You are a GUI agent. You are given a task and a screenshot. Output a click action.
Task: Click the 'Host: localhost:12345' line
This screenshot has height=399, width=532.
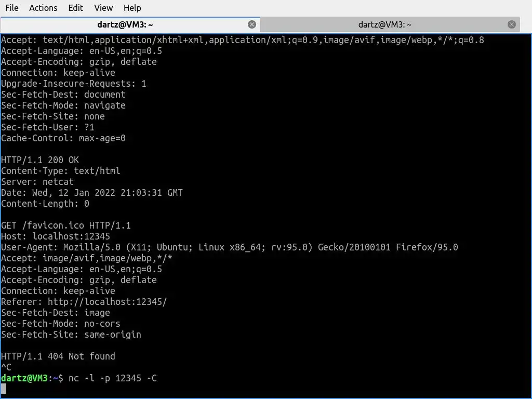(x=56, y=236)
